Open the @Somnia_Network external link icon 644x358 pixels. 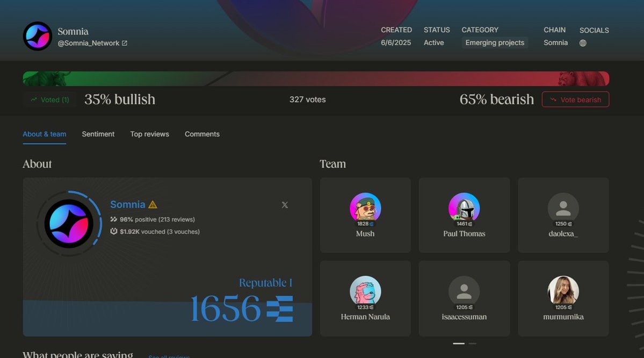point(125,43)
